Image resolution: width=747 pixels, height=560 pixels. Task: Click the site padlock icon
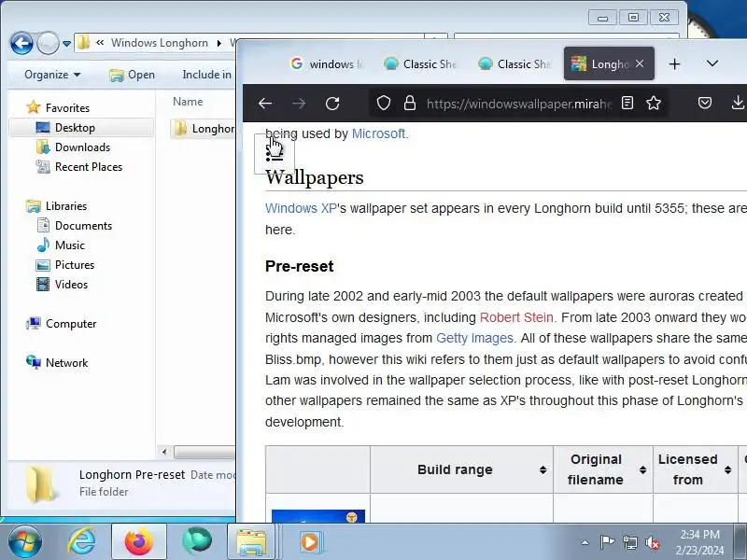[x=410, y=103]
